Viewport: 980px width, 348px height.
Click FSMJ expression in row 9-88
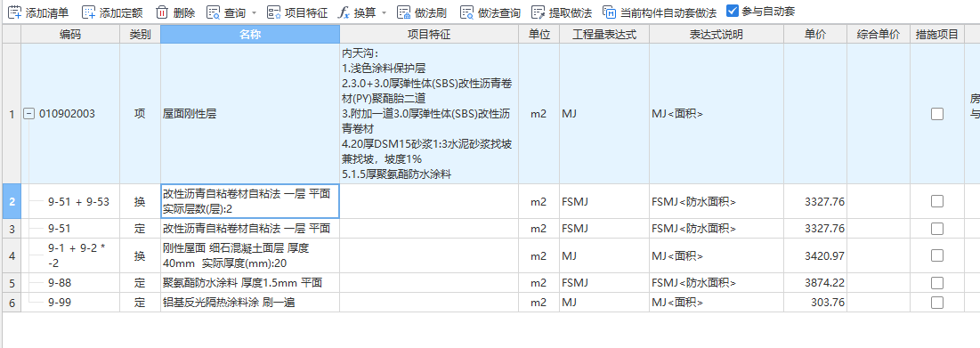pyautogui.click(x=603, y=282)
